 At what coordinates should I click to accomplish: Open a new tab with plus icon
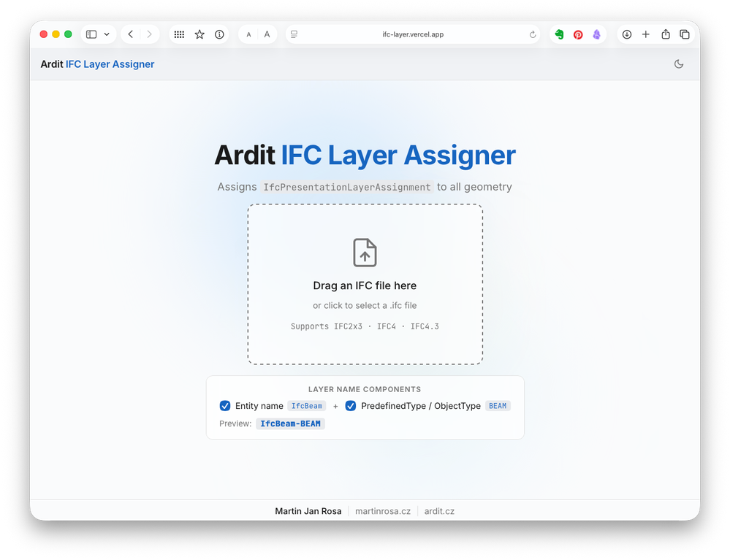pos(646,34)
